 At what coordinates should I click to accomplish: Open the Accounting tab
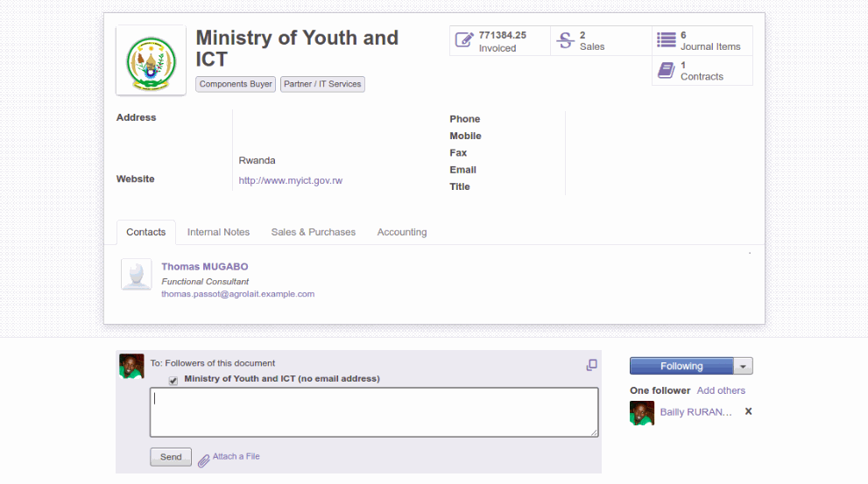(402, 232)
